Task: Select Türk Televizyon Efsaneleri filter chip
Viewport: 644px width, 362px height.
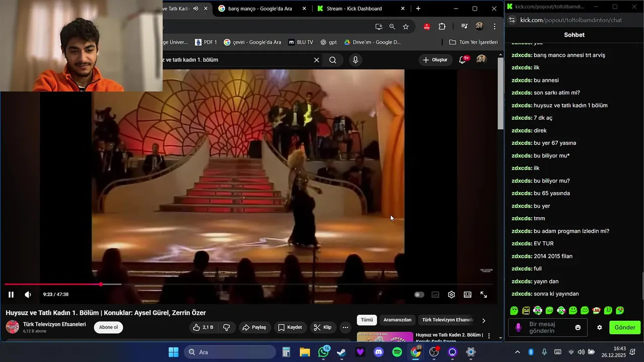Action: coord(447,320)
